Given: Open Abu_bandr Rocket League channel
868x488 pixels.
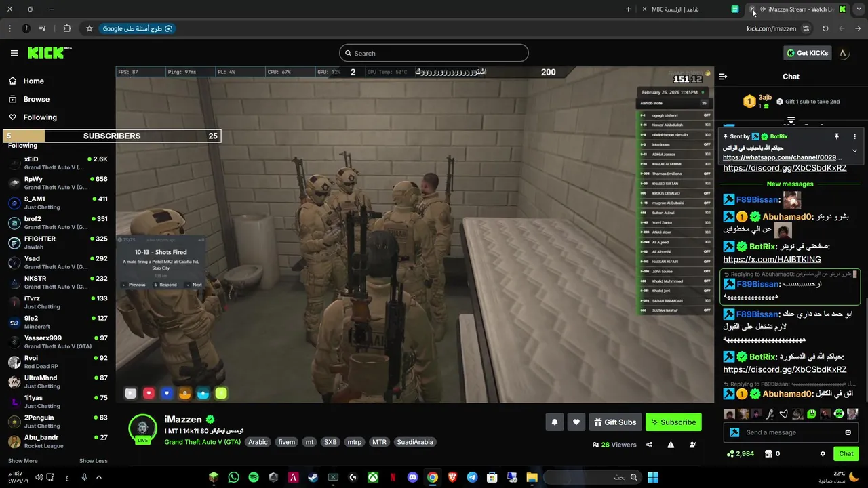Looking at the screenshot, I should pyautogui.click(x=58, y=441).
